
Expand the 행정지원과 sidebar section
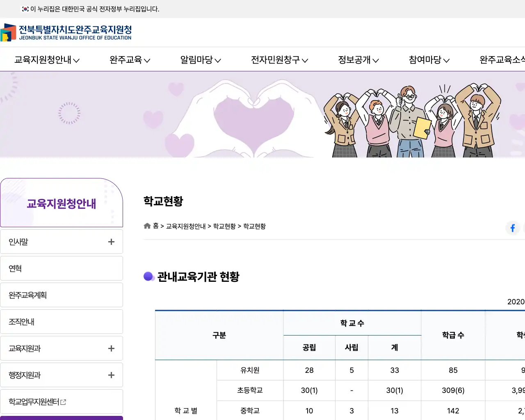(x=111, y=375)
